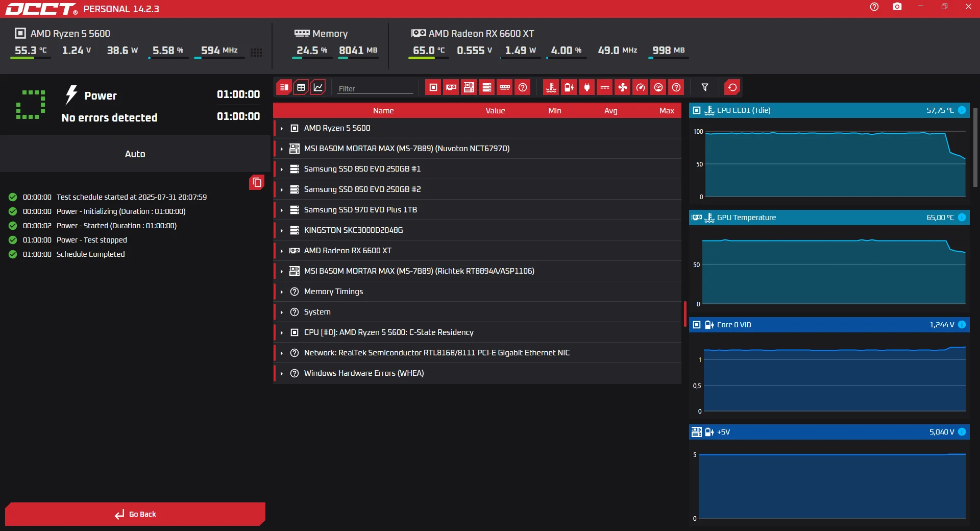Click the grid icon beside CPU frequency
The height and width of the screenshot is (531, 980).
pyautogui.click(x=256, y=53)
